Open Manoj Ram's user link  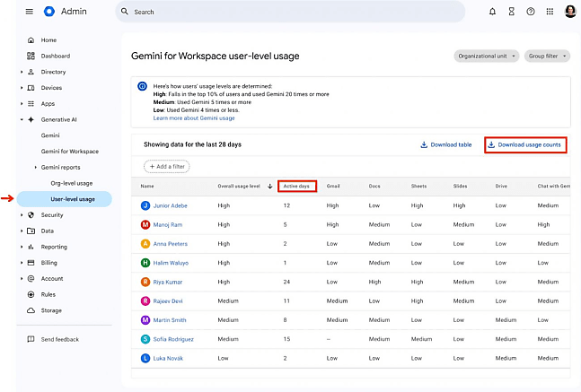[x=168, y=224]
